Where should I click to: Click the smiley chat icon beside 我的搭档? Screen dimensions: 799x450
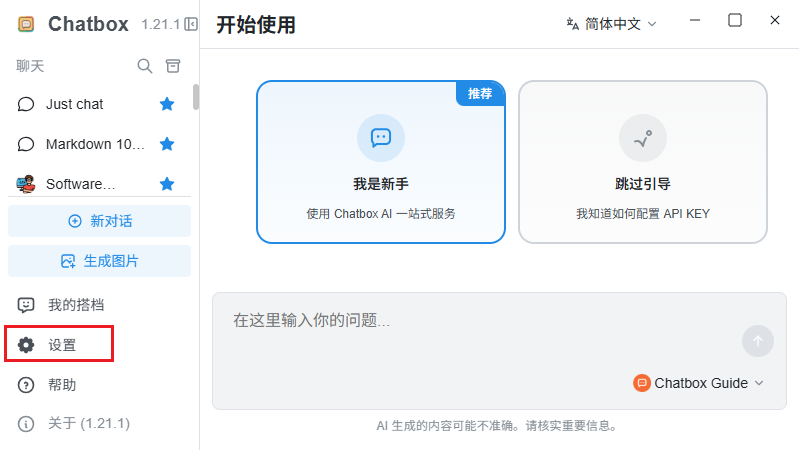[x=26, y=305]
